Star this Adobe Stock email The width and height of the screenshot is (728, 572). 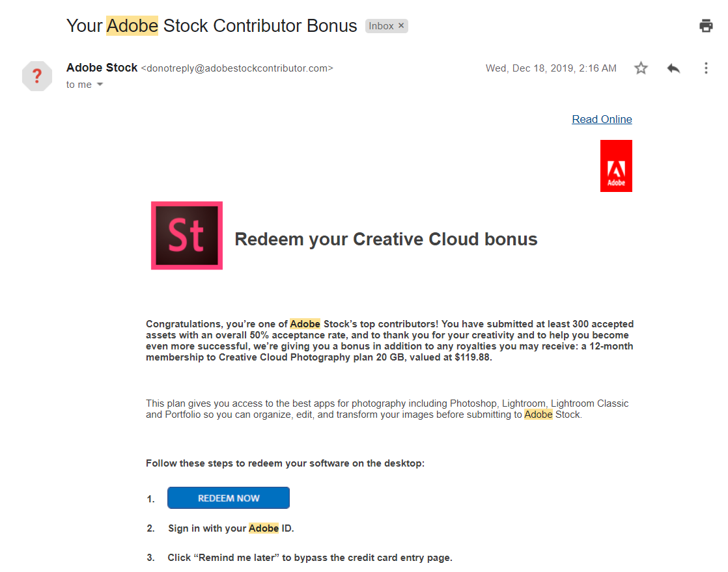pos(641,68)
